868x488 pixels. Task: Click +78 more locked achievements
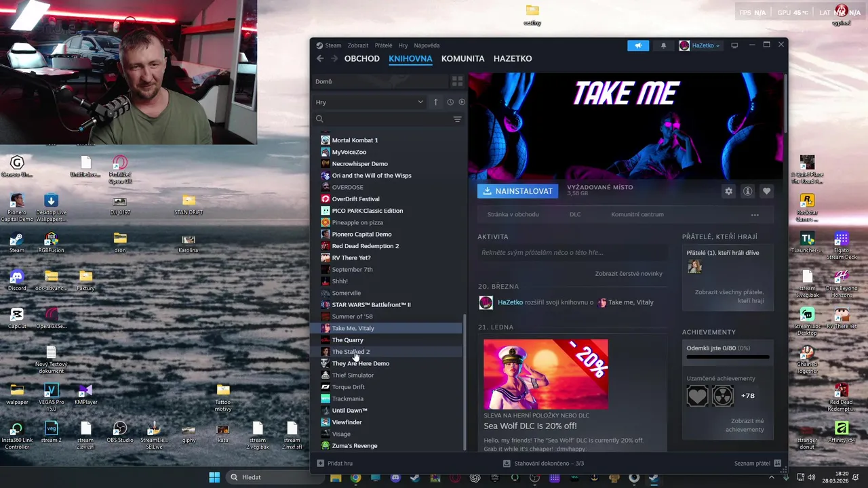[x=747, y=396]
